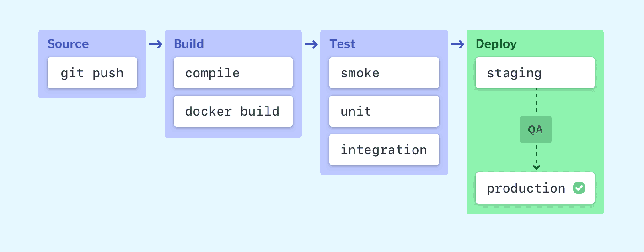Select the git push step

(92, 73)
